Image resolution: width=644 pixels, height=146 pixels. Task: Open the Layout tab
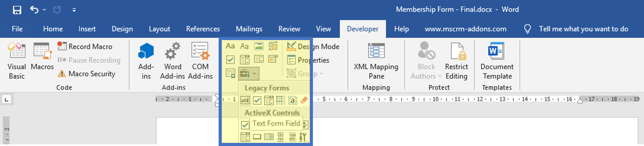point(160,29)
